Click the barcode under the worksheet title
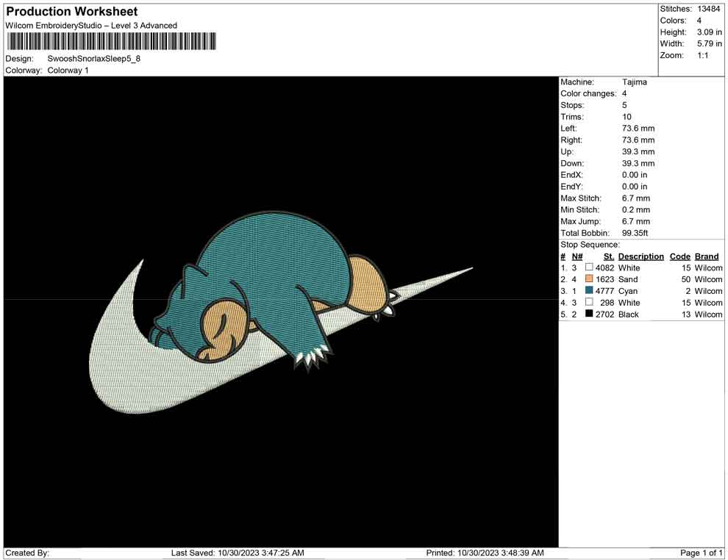 [x=112, y=41]
